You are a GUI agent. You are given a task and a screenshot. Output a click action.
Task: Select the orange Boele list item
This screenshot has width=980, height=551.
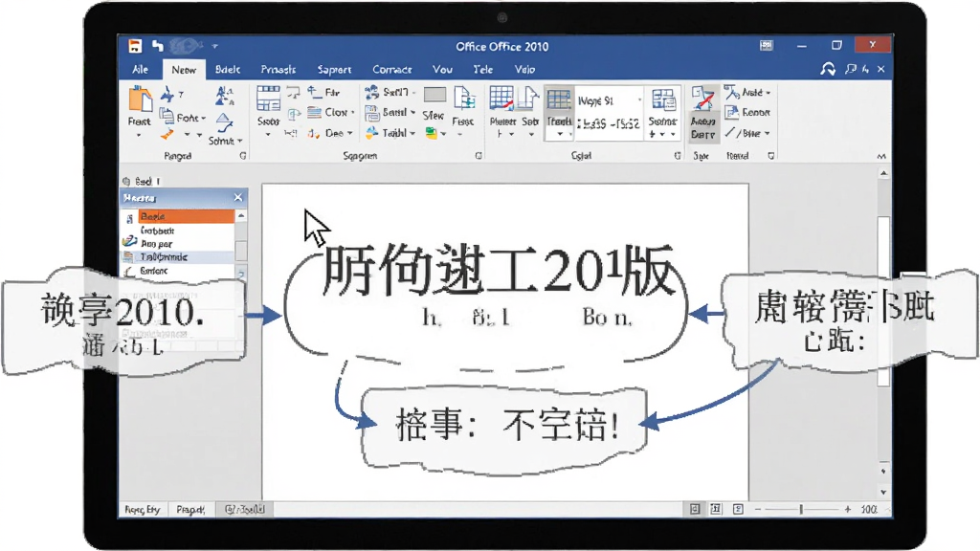click(x=187, y=216)
